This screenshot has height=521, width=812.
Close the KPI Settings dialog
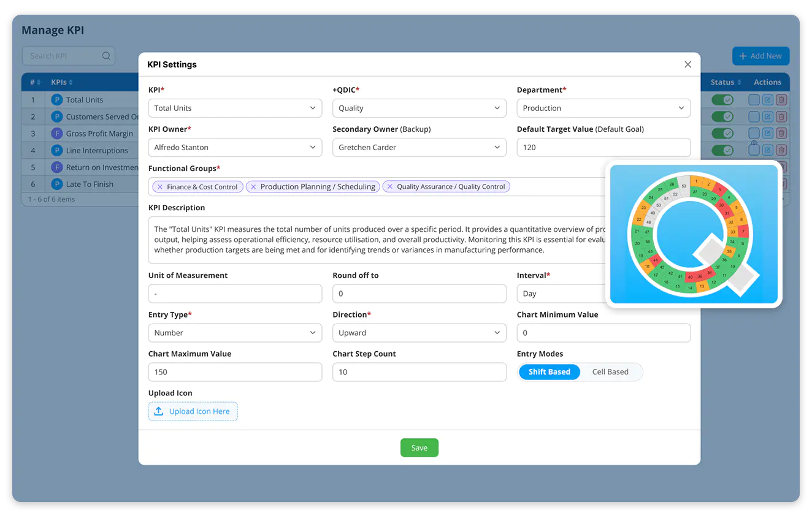[688, 64]
